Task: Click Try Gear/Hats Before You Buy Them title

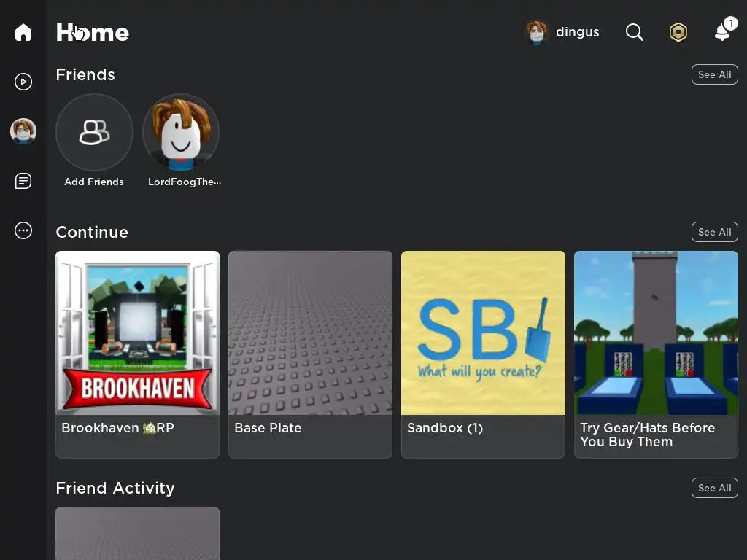Action: tap(647, 435)
